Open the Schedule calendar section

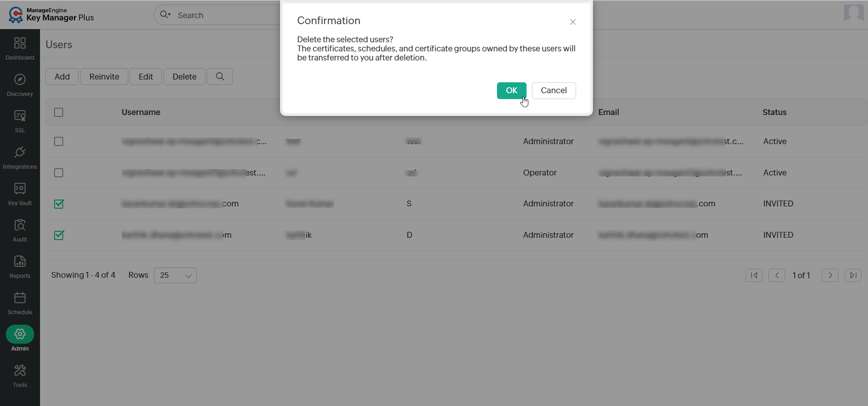(20, 303)
